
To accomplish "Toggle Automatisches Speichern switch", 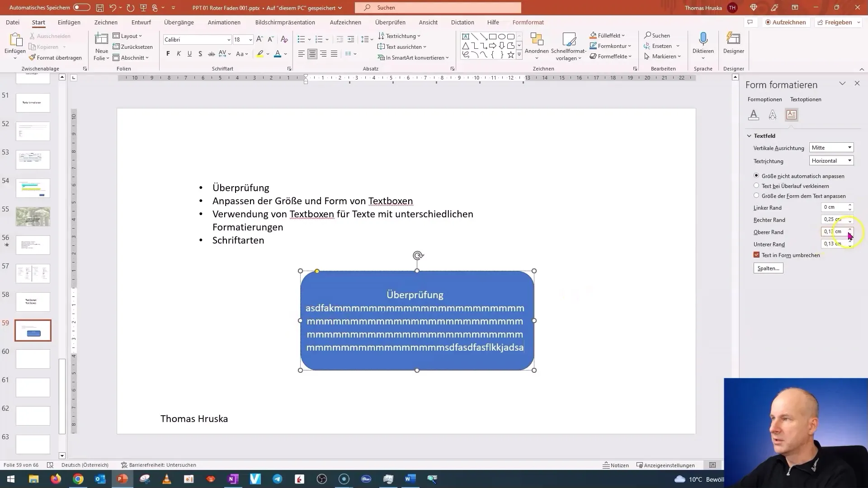I will click(82, 8).
